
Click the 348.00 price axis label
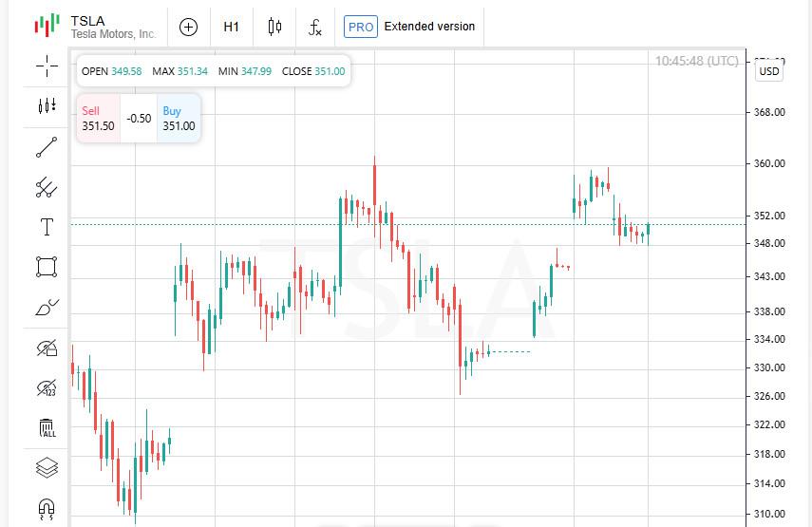(x=769, y=243)
